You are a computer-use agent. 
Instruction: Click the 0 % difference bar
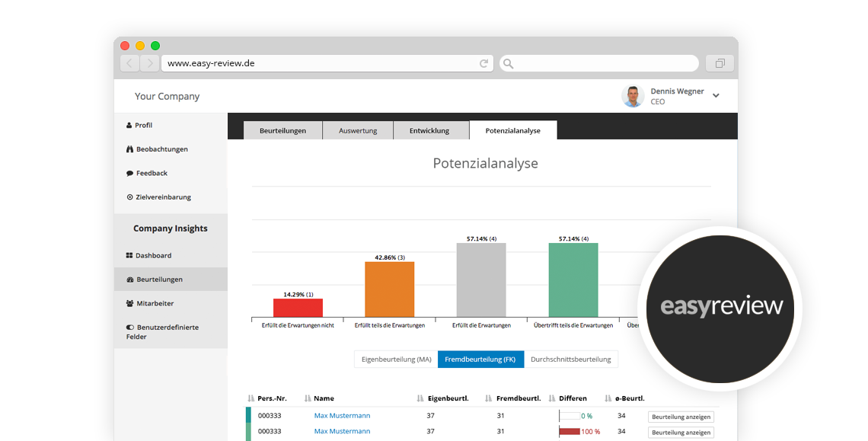click(570, 416)
